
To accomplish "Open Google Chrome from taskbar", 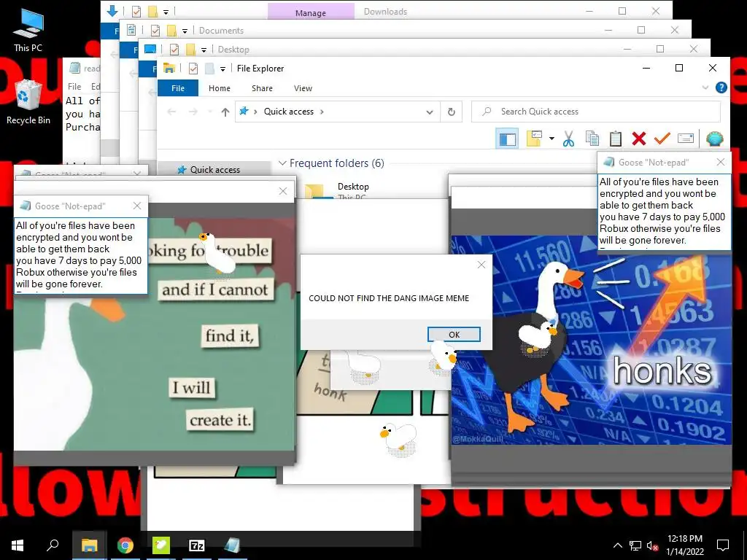I will (x=125, y=545).
